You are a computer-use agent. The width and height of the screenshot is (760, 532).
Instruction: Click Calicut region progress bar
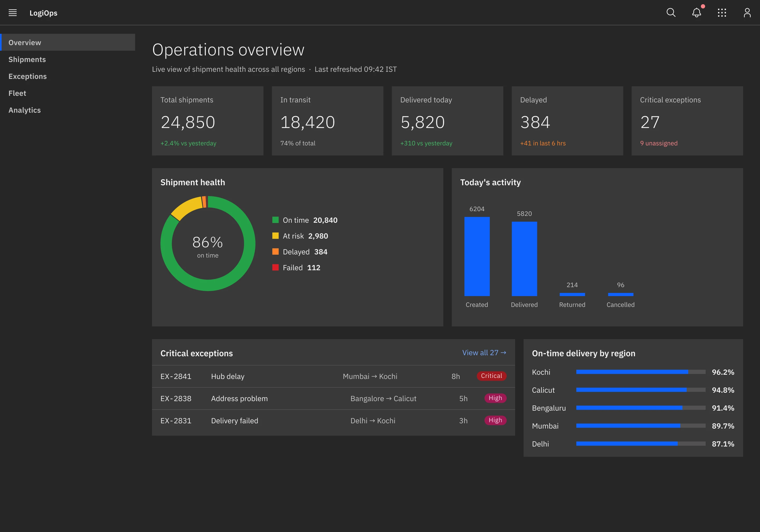[x=641, y=390]
